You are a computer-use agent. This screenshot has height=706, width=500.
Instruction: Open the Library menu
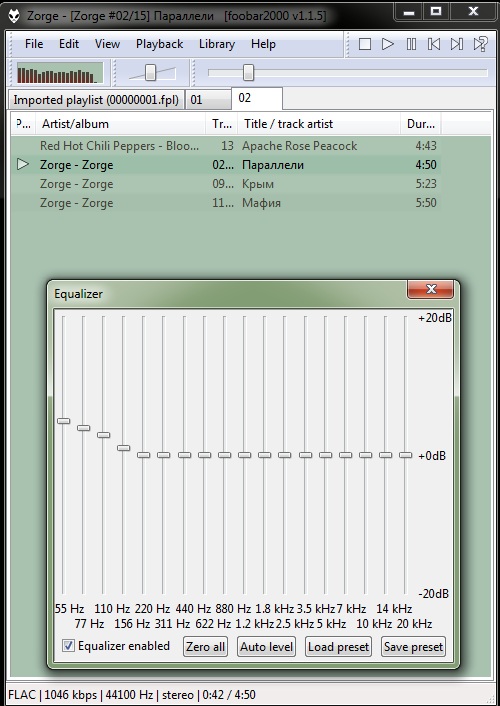(217, 44)
